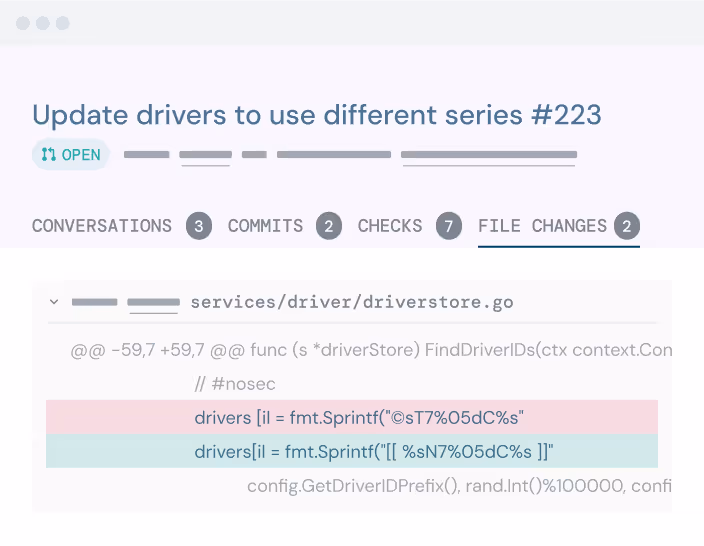Click the Conversations count badge showing 3
This screenshot has width=704, height=546.
click(x=199, y=227)
